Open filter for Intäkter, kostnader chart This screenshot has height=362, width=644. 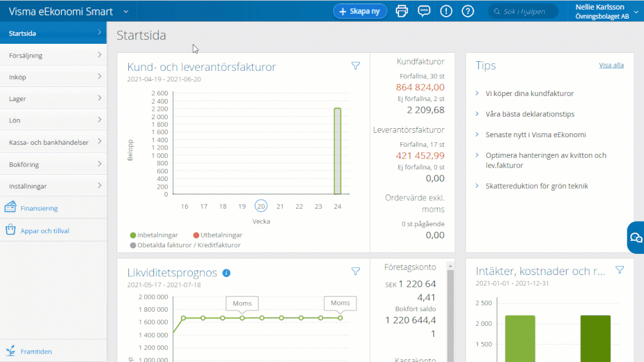click(620, 270)
